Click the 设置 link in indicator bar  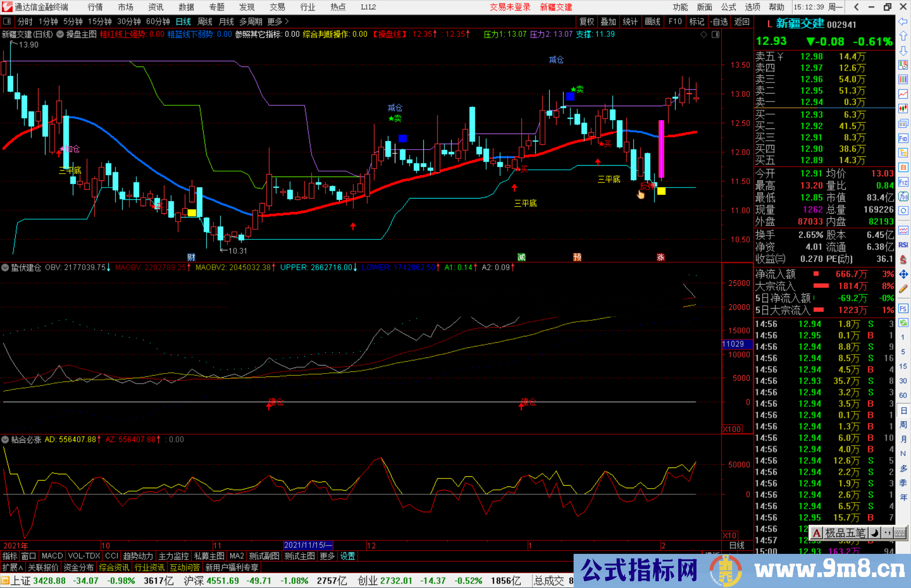[348, 556]
